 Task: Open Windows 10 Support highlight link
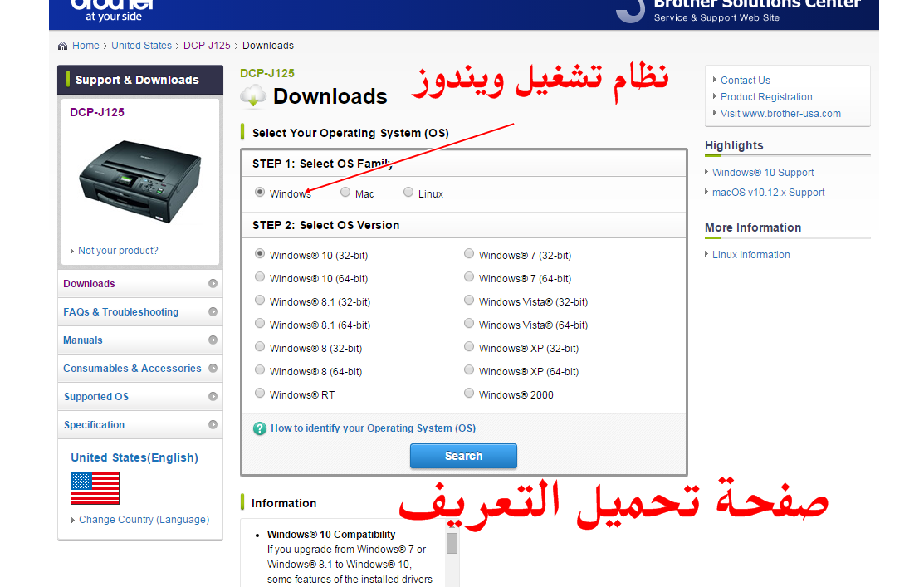(x=763, y=173)
